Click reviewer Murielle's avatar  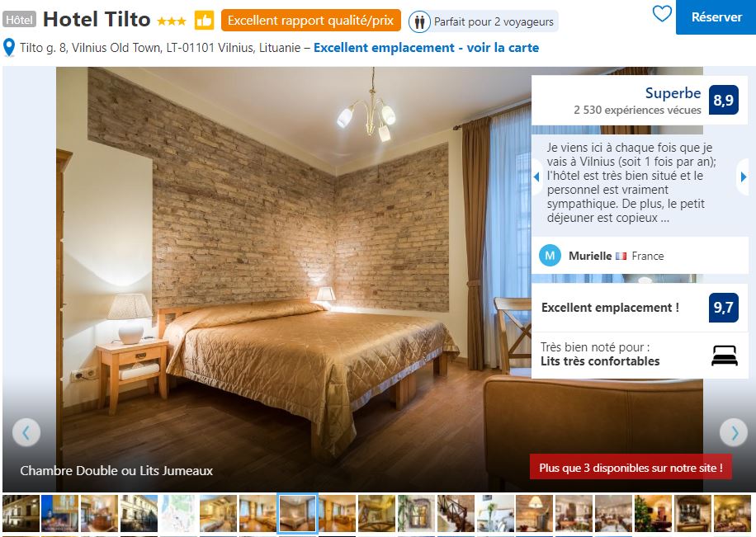[x=550, y=256]
